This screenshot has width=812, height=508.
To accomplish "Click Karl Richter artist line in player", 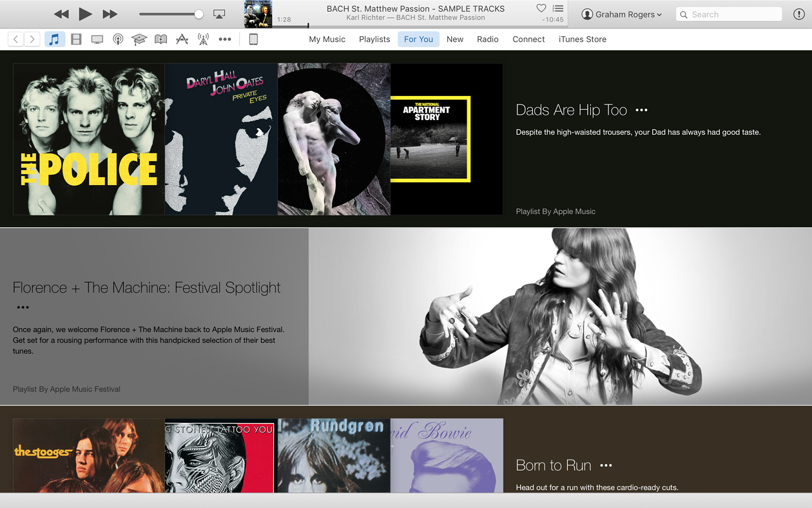I will point(416,18).
